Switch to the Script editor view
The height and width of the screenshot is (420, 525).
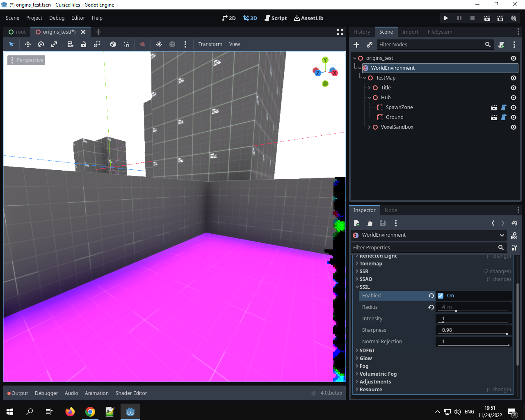pos(276,18)
